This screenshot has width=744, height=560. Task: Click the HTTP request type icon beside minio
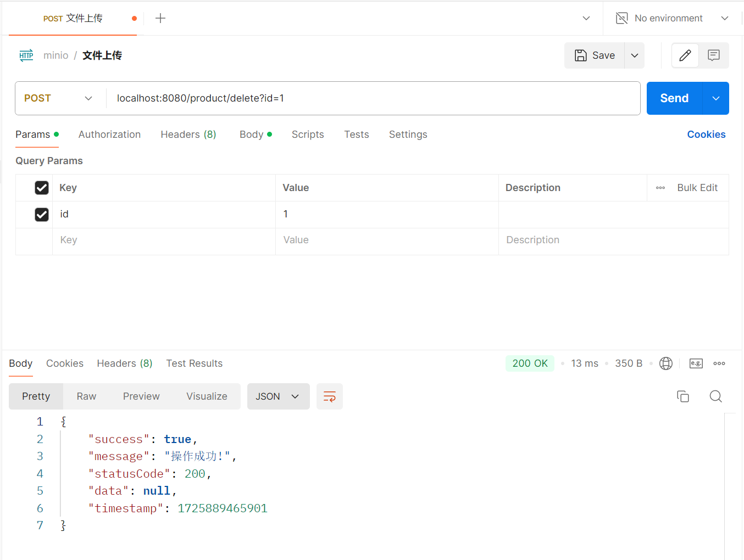click(26, 55)
